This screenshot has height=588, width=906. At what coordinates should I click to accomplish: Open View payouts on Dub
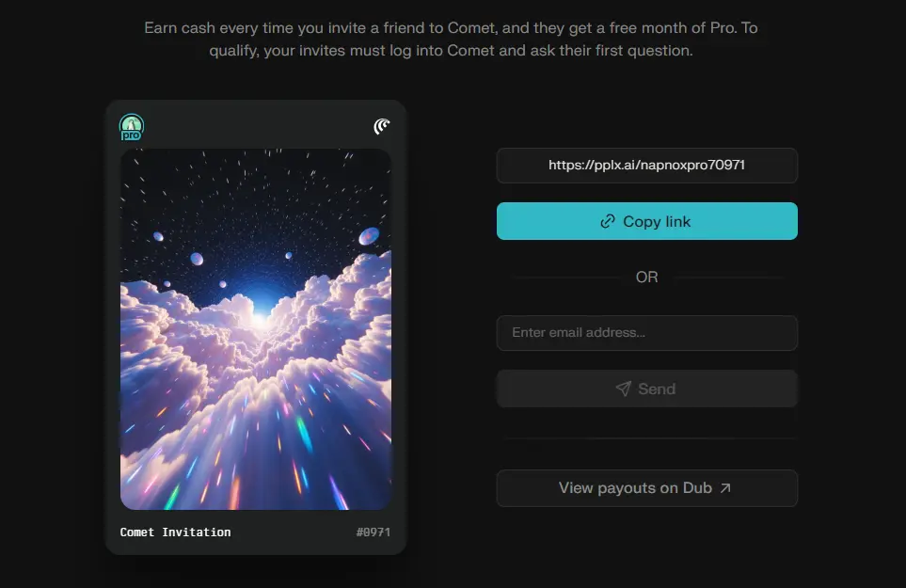coord(646,488)
